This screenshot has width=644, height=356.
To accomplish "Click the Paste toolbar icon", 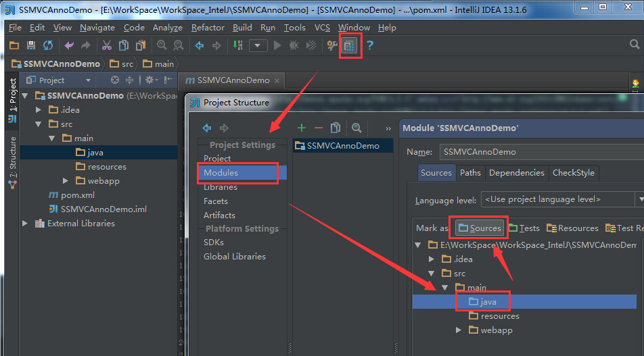I will click(141, 45).
